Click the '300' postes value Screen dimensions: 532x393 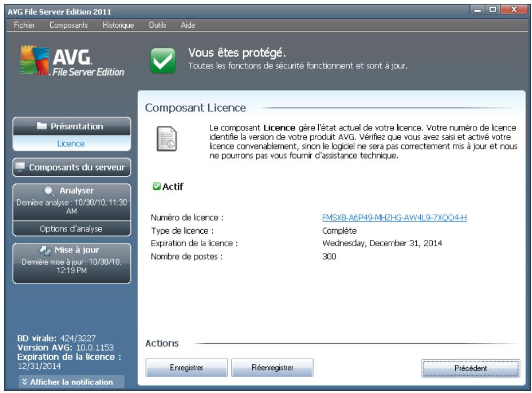click(329, 256)
